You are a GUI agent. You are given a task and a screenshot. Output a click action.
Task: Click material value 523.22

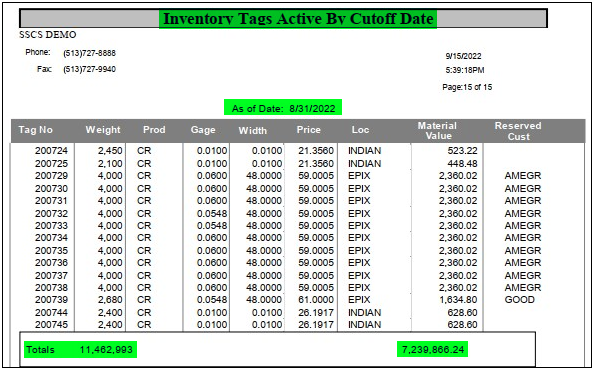462,151
